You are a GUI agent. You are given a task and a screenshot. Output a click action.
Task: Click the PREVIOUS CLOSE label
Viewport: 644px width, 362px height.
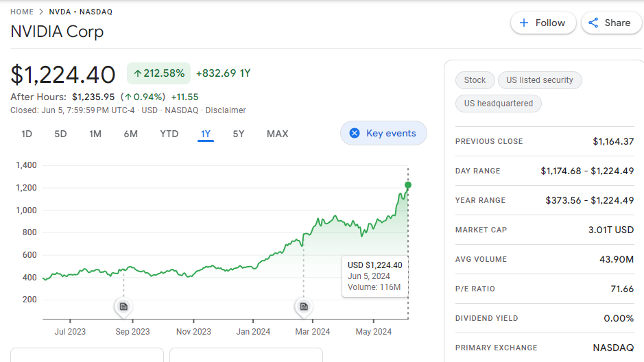pos(489,141)
